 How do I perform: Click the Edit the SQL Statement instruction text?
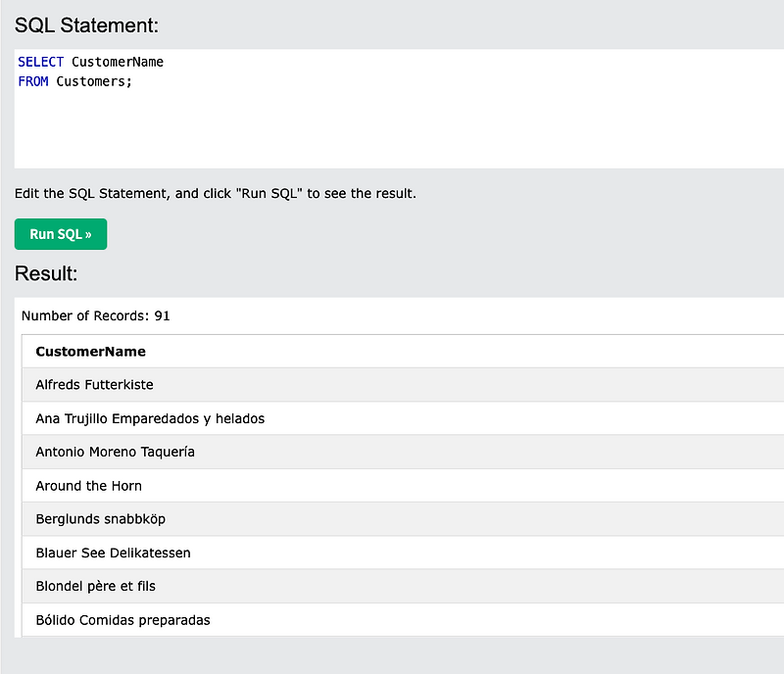[216, 194]
